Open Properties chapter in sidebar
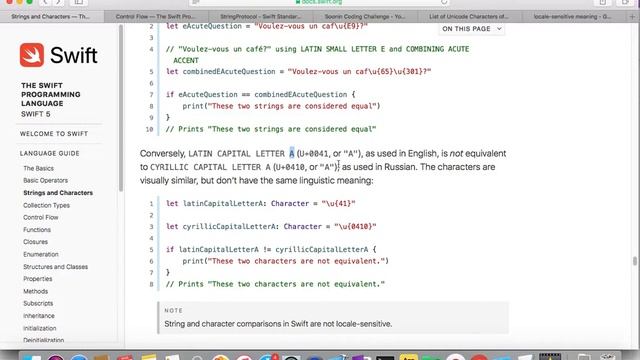The width and height of the screenshot is (640, 360). tap(38, 279)
